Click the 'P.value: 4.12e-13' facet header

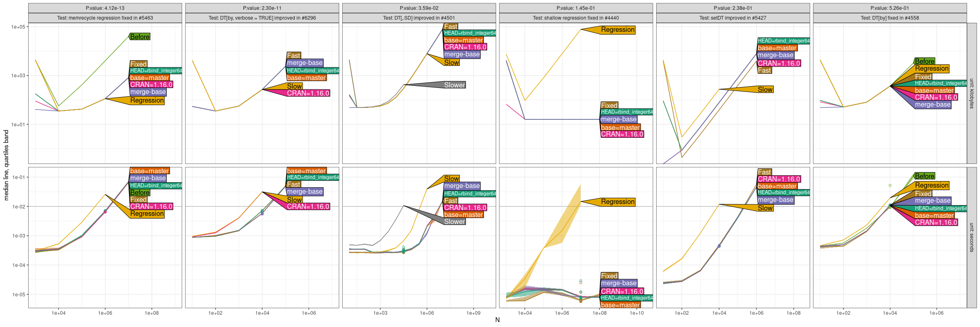(105, 8)
